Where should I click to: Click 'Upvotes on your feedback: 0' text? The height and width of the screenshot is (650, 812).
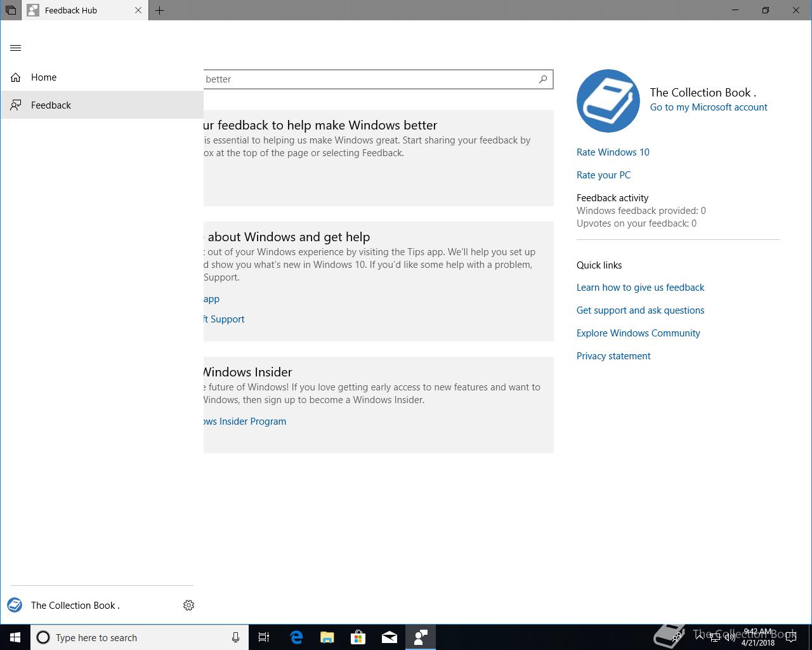click(636, 223)
